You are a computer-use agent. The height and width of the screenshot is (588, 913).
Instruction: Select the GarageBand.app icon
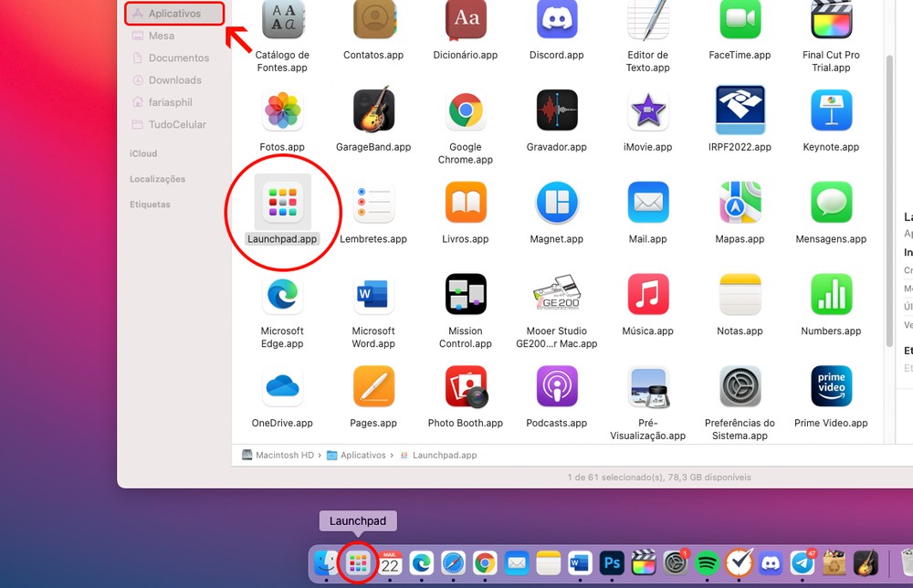point(373,110)
